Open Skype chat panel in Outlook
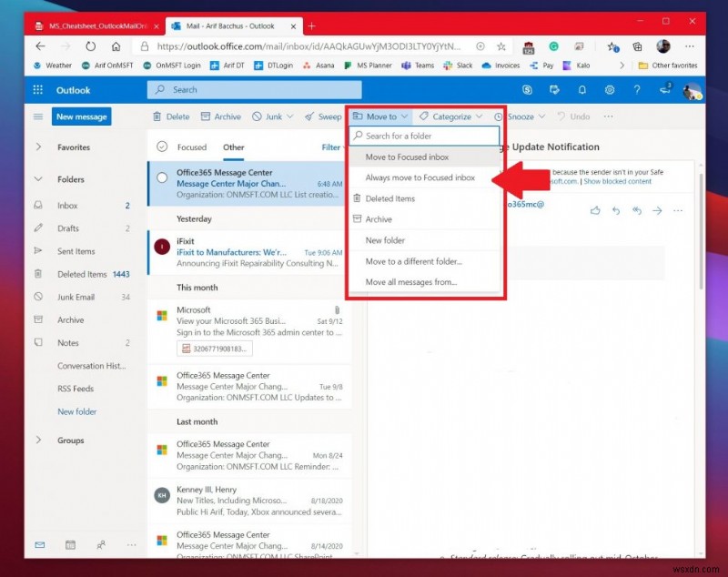728x577 pixels. pos(528,90)
